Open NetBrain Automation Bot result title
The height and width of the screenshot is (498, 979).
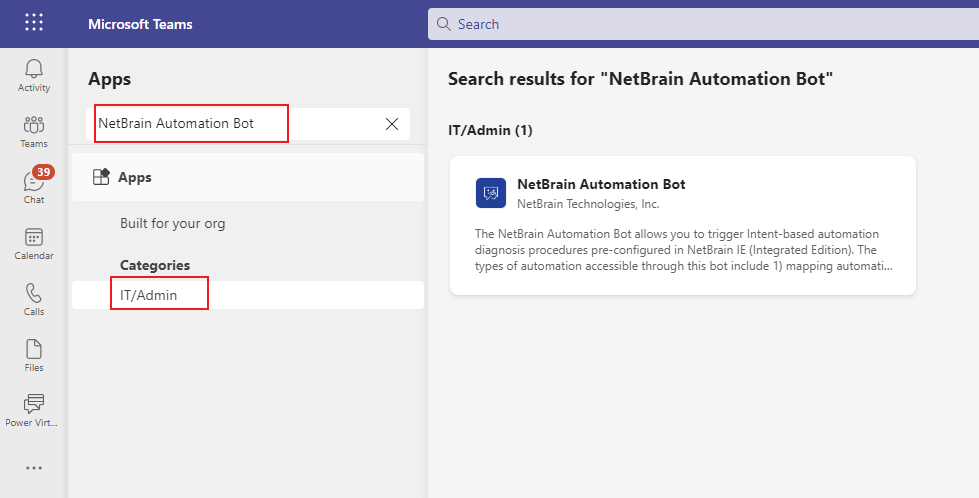pos(601,184)
